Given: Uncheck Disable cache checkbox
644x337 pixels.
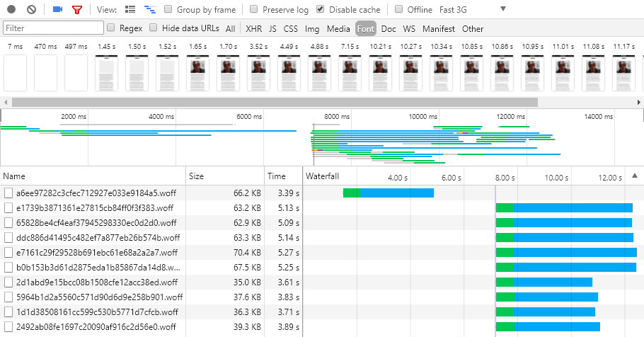Looking at the screenshot, I should (321, 9).
